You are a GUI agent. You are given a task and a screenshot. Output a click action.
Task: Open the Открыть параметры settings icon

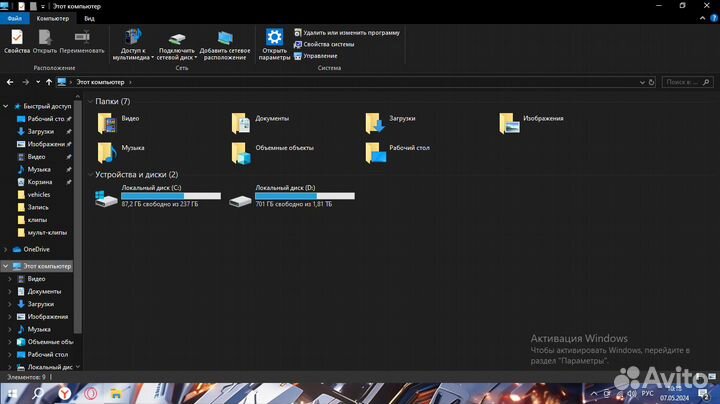pos(274,41)
